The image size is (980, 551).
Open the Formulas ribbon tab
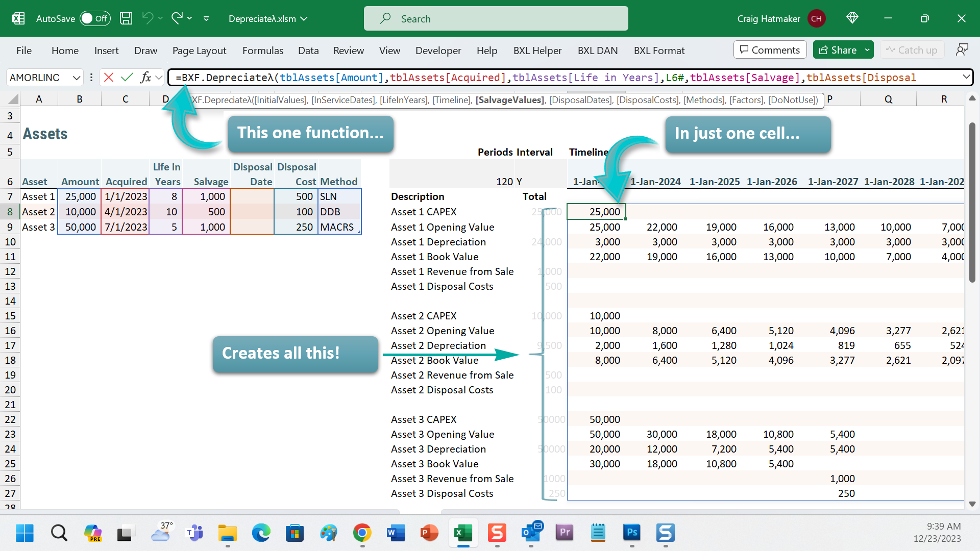coord(262,51)
